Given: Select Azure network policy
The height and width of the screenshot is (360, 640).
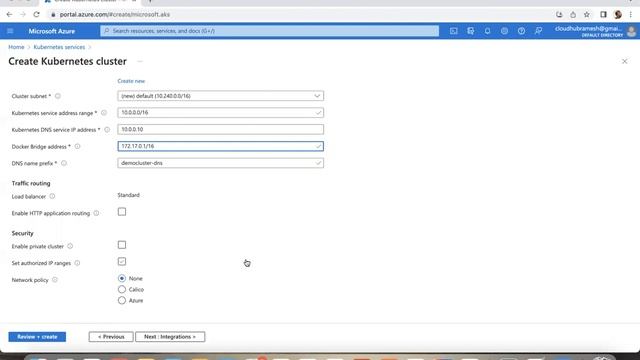Looking at the screenshot, I should pos(122,300).
